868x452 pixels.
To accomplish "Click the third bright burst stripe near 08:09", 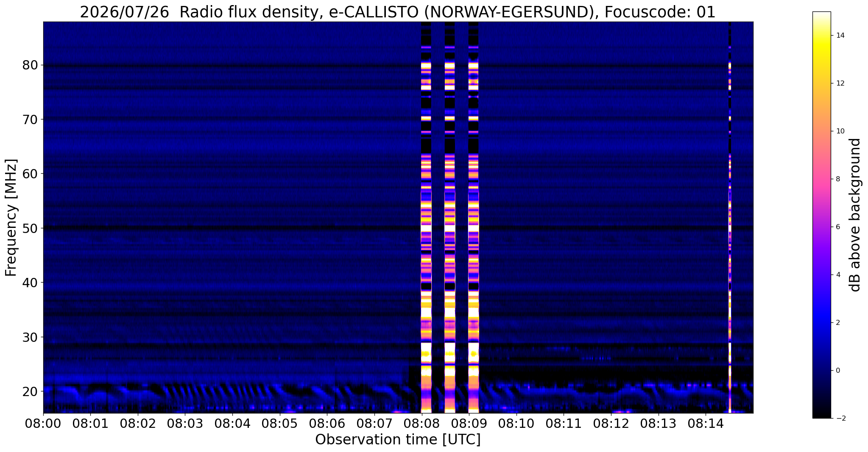I will click(474, 217).
